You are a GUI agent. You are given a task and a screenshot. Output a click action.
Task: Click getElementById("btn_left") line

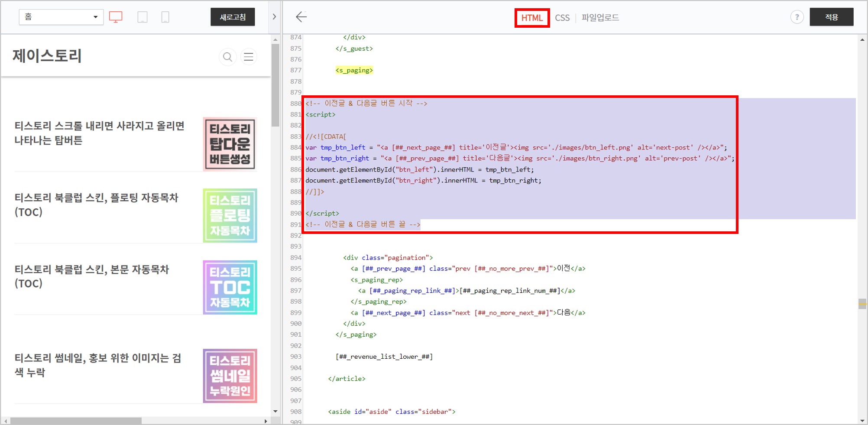click(x=420, y=169)
